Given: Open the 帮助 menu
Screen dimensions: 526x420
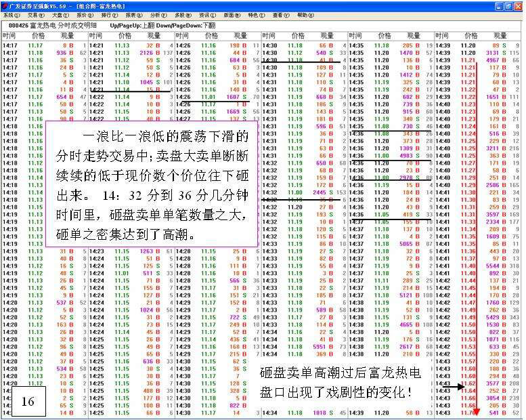Looking at the screenshot, I should (305, 15).
